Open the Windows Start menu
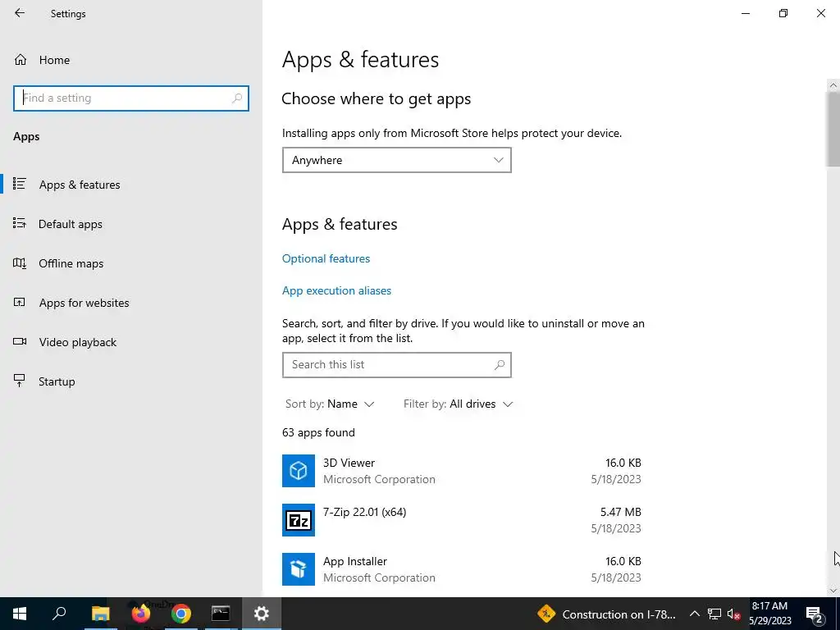This screenshot has height=630, width=840. tap(20, 614)
